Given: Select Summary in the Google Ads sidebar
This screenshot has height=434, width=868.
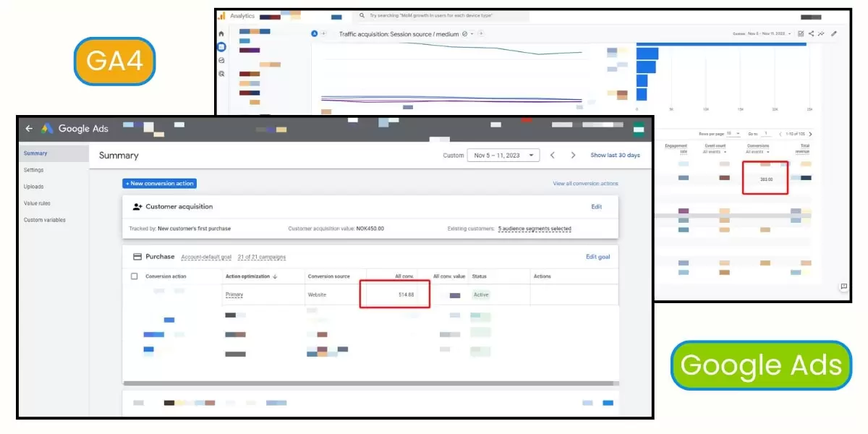Looking at the screenshot, I should [54, 153].
